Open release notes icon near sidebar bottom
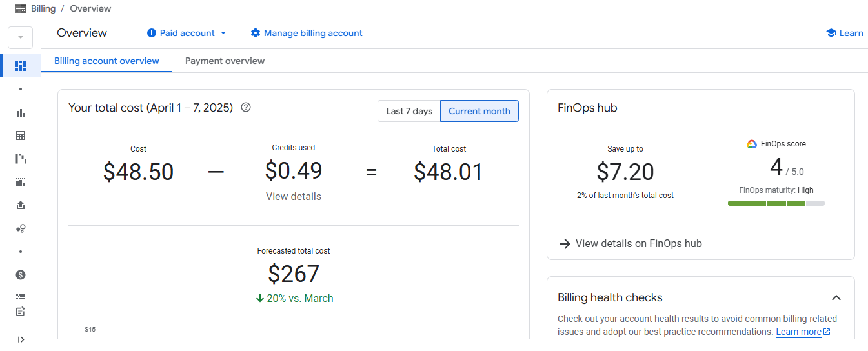The image size is (868, 351). pyautogui.click(x=21, y=312)
